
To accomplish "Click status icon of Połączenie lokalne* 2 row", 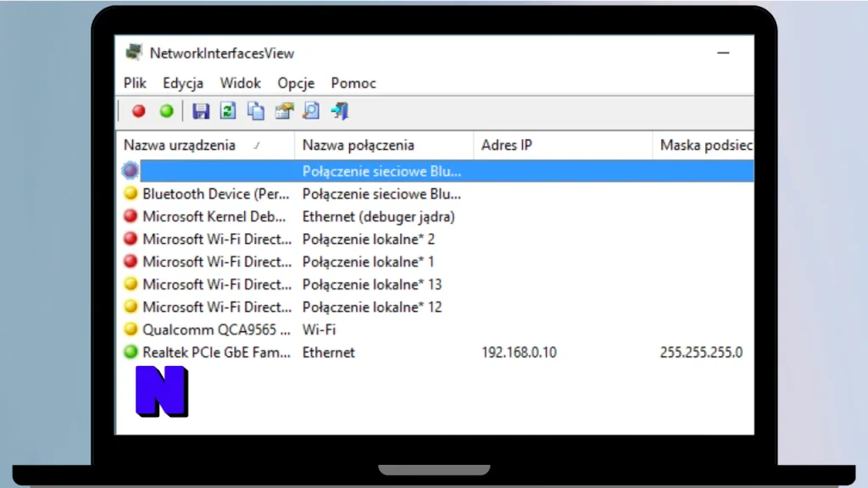I will coord(130,239).
